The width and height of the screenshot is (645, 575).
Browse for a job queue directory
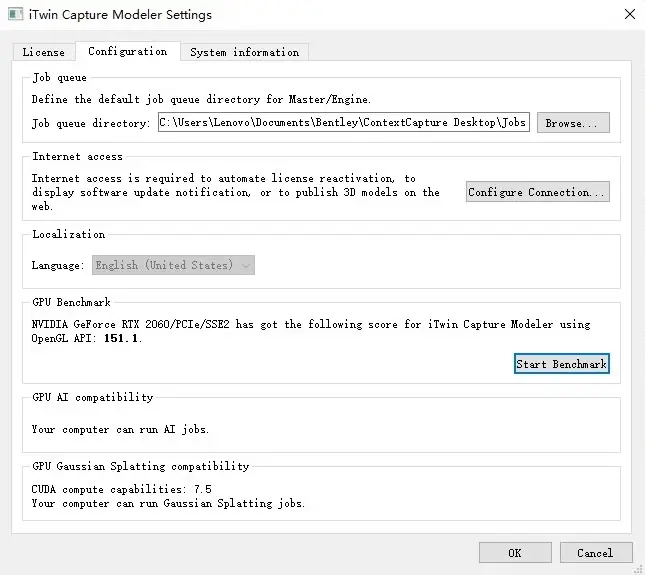(573, 123)
